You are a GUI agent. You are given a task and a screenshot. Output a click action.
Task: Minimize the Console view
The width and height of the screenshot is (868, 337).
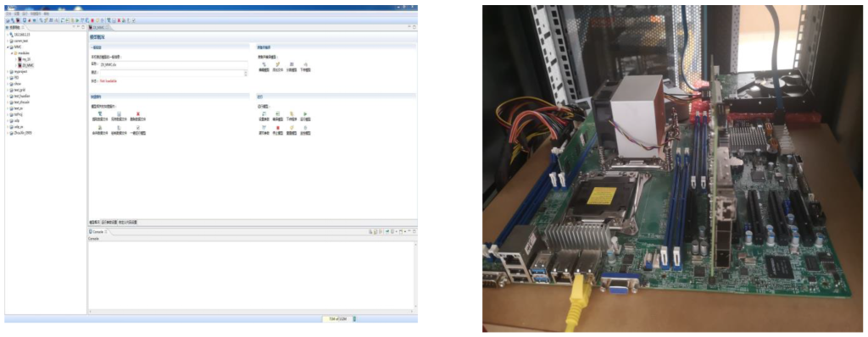409,231
